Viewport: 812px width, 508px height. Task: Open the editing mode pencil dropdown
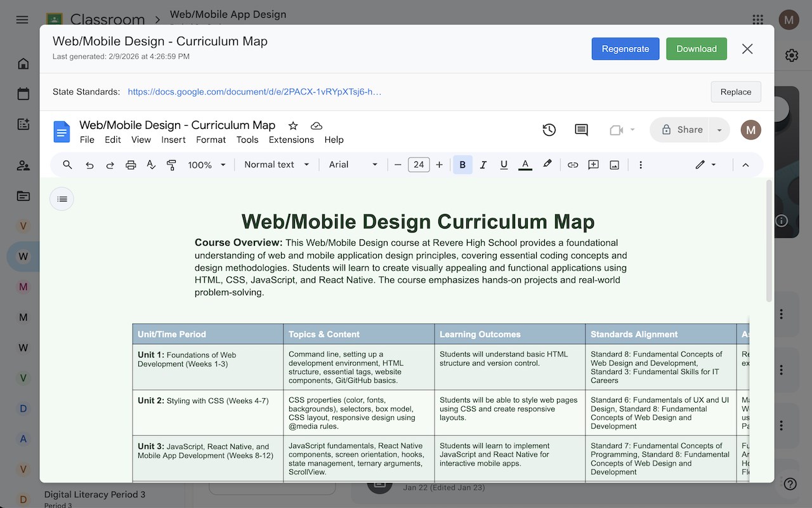pyautogui.click(x=705, y=164)
